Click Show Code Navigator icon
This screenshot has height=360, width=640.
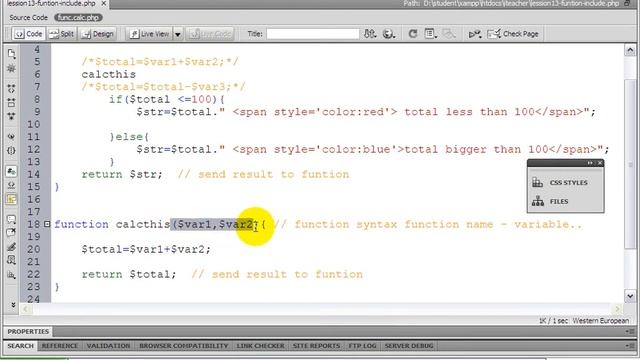click(x=11, y=68)
